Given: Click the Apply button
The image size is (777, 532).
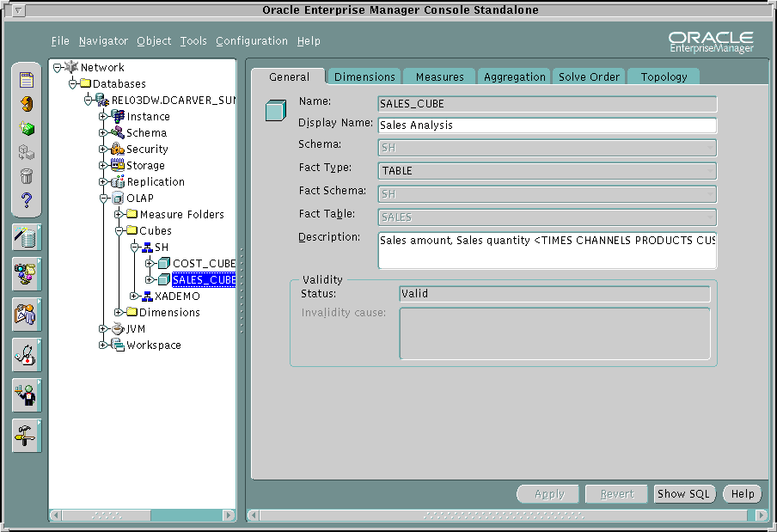Looking at the screenshot, I should pos(549,494).
